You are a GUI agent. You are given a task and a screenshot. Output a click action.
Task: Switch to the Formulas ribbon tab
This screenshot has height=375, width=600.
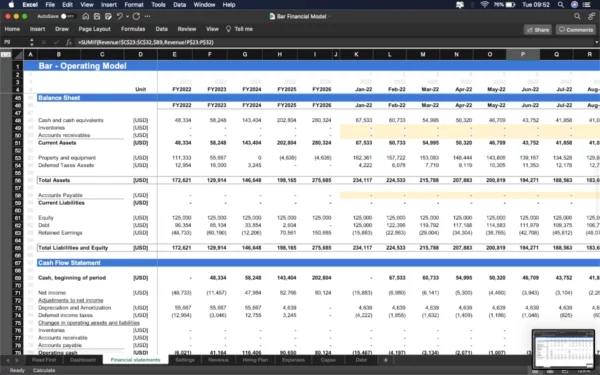[x=133, y=29]
